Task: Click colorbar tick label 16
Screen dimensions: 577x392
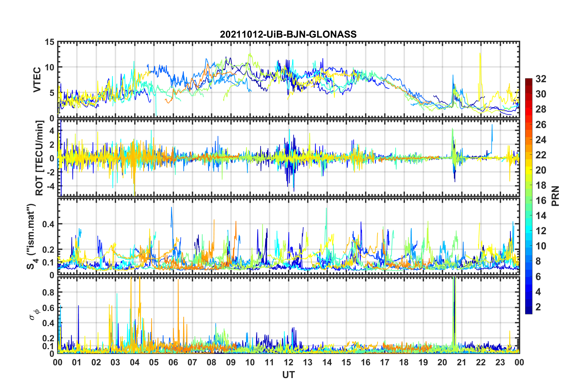Action: point(541,200)
